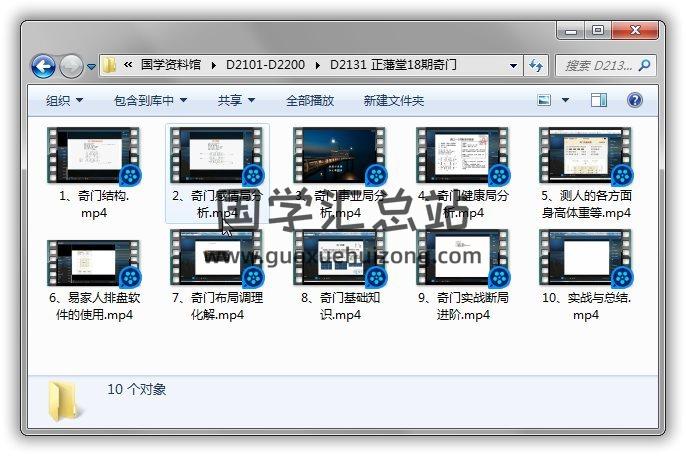Expand arrow after 国学资料馆 breadcrumb

coord(214,66)
